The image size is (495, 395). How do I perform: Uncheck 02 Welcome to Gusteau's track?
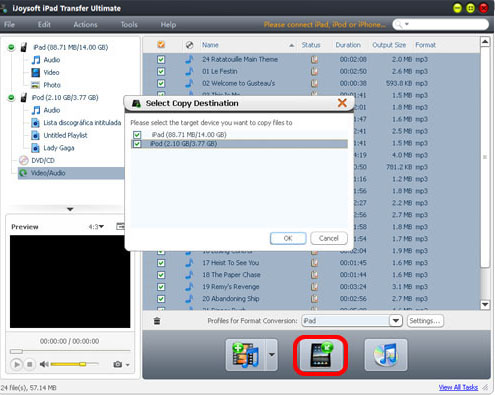pyautogui.click(x=161, y=83)
